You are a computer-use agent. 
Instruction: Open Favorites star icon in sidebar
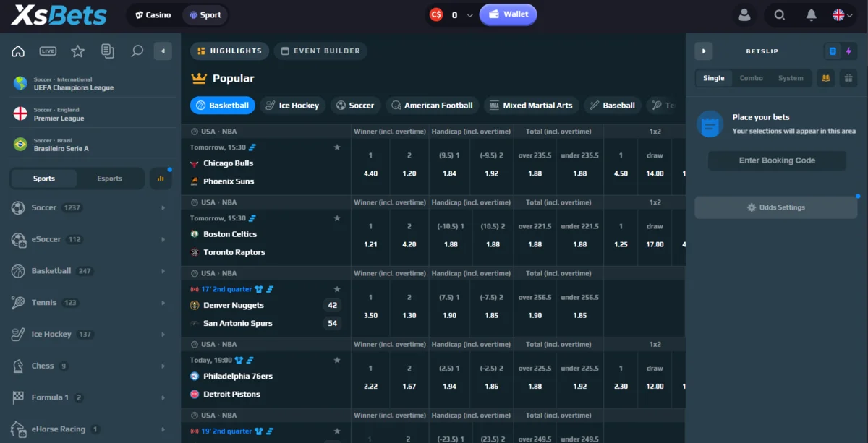click(x=77, y=51)
